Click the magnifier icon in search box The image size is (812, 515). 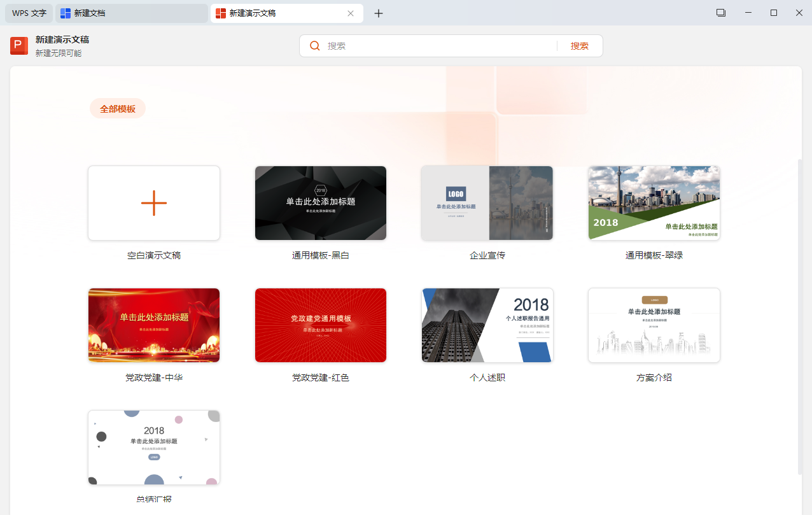pyautogui.click(x=314, y=46)
